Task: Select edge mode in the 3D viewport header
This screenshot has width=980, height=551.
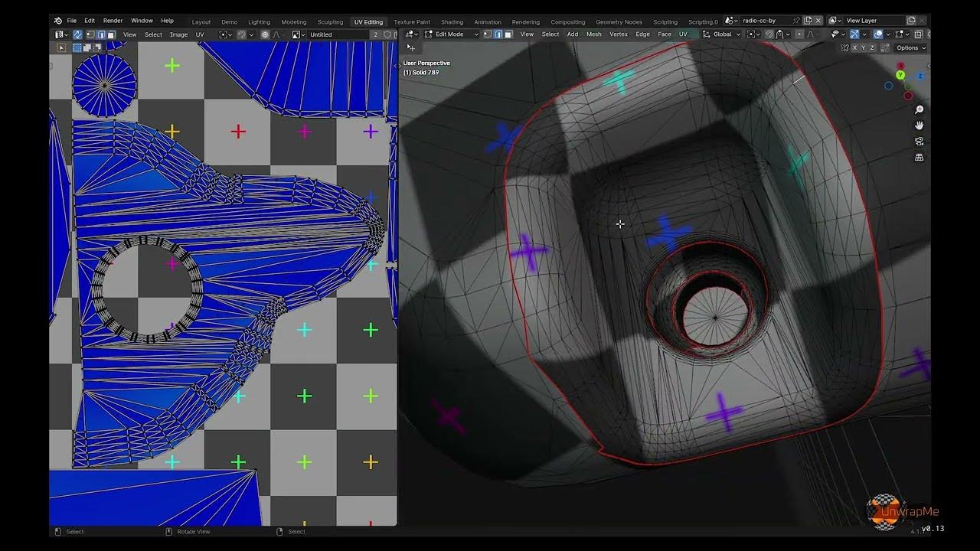Action: [498, 34]
